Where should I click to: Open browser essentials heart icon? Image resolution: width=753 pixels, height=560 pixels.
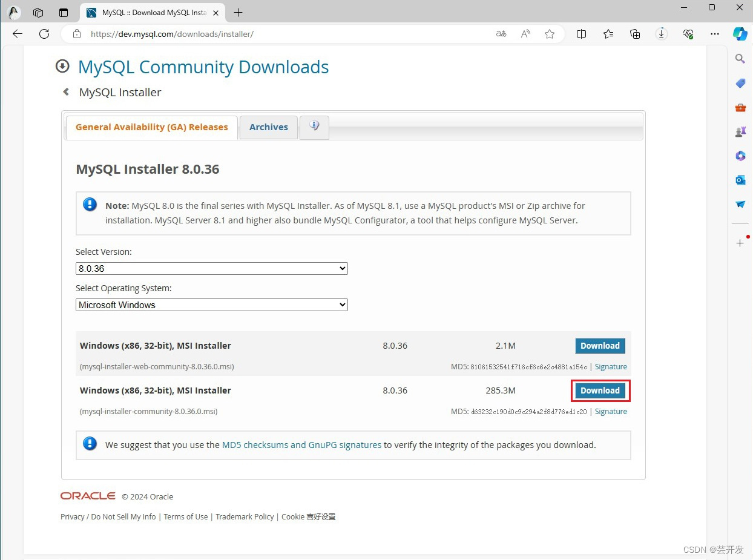tap(688, 35)
